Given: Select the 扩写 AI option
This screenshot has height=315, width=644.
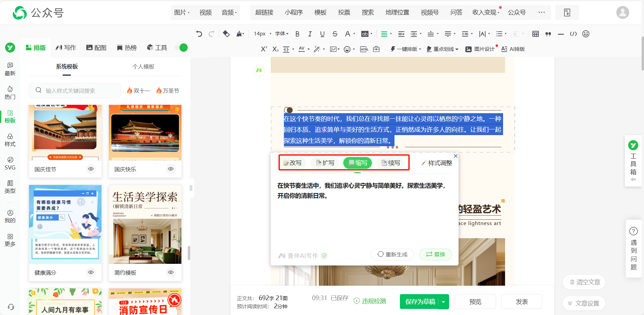Looking at the screenshot, I should [325, 163].
